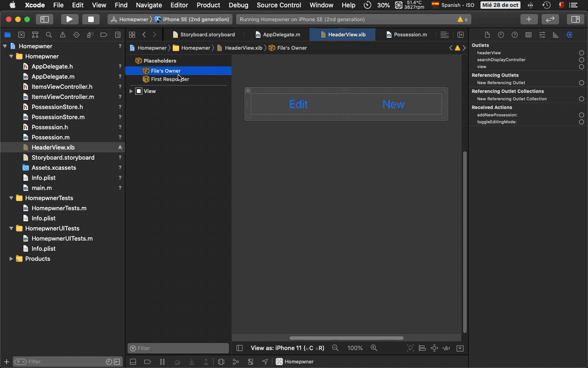
Task: Expand the View item in outline
Action: click(x=131, y=91)
